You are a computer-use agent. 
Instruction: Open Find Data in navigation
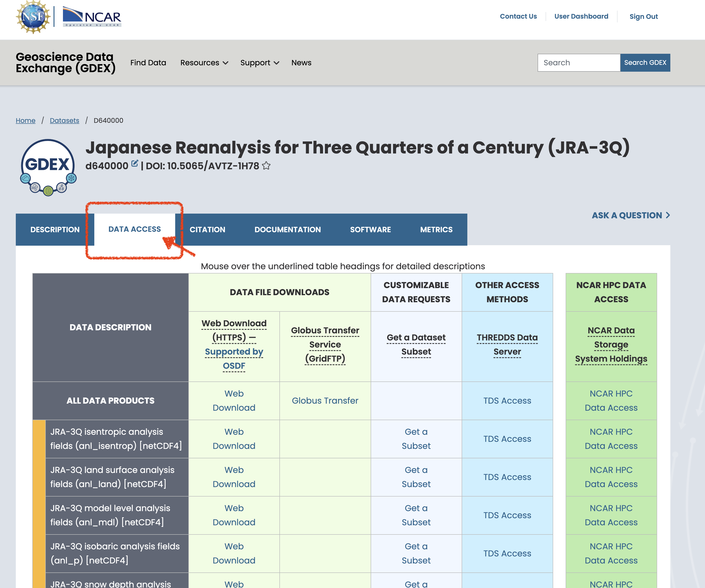click(x=148, y=63)
